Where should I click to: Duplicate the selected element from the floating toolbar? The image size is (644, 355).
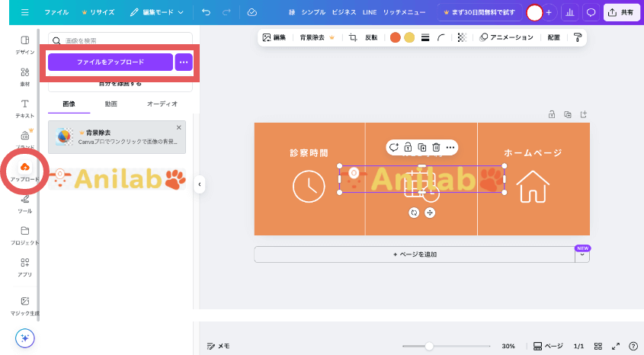tap(421, 147)
